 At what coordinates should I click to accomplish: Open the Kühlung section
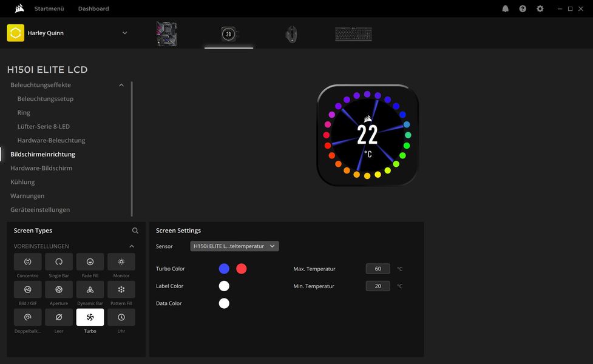click(x=22, y=182)
